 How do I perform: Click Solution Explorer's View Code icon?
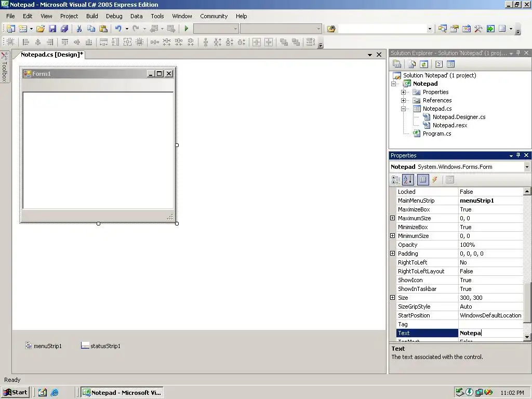[x=439, y=64]
